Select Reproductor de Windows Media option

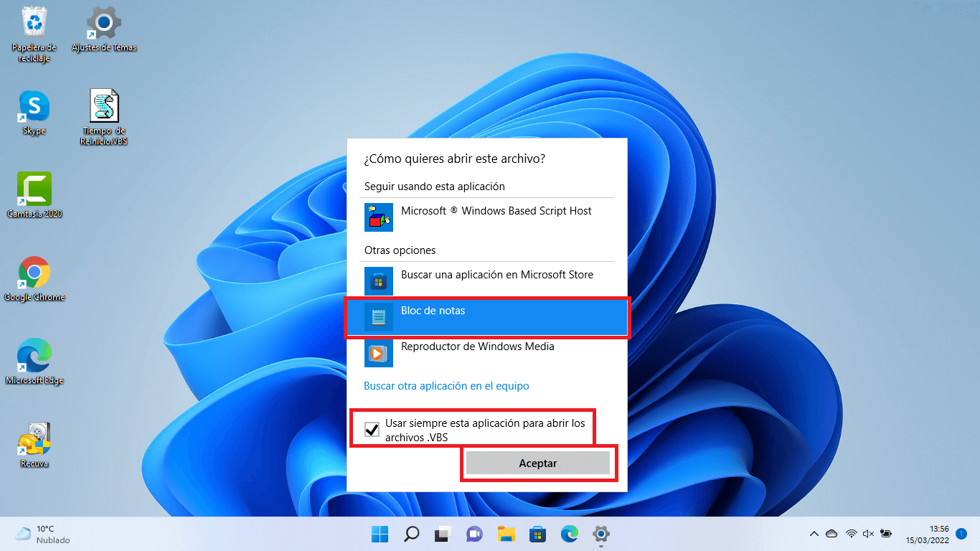487,352
